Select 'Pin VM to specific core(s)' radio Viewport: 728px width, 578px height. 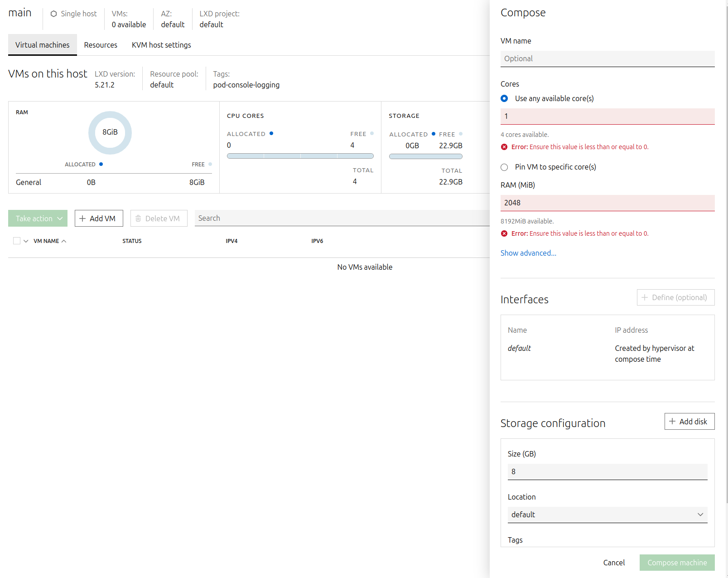(504, 167)
